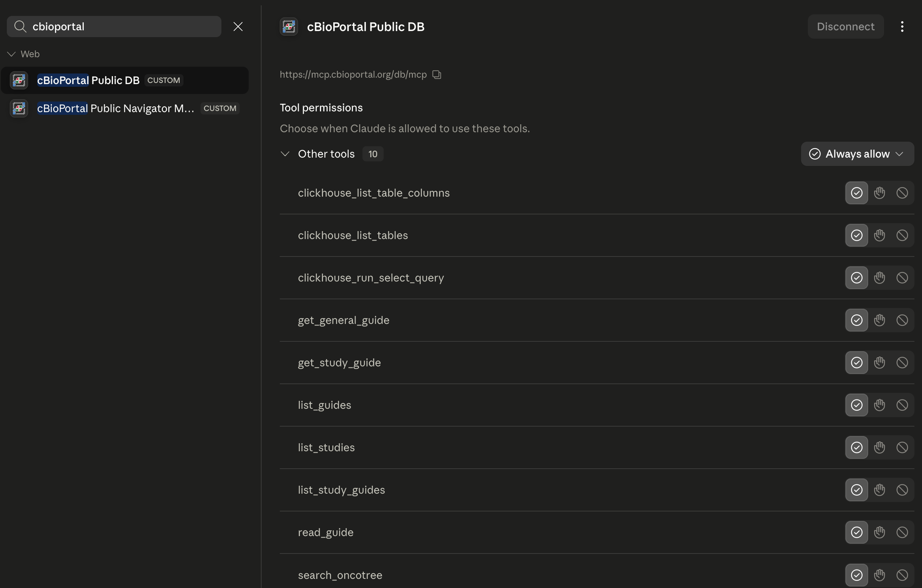
Task: Always allow read_guide
Action: pos(856,533)
